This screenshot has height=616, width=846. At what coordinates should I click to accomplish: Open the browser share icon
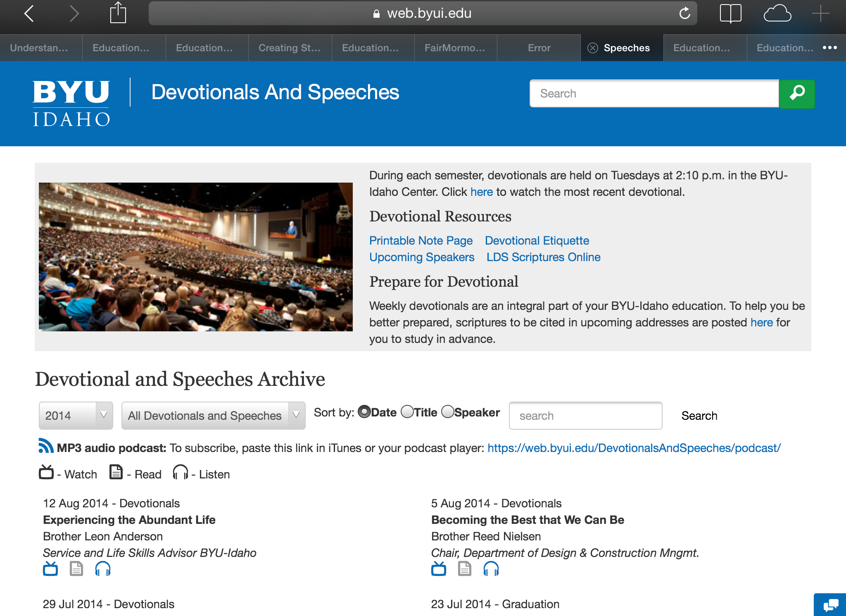click(118, 13)
